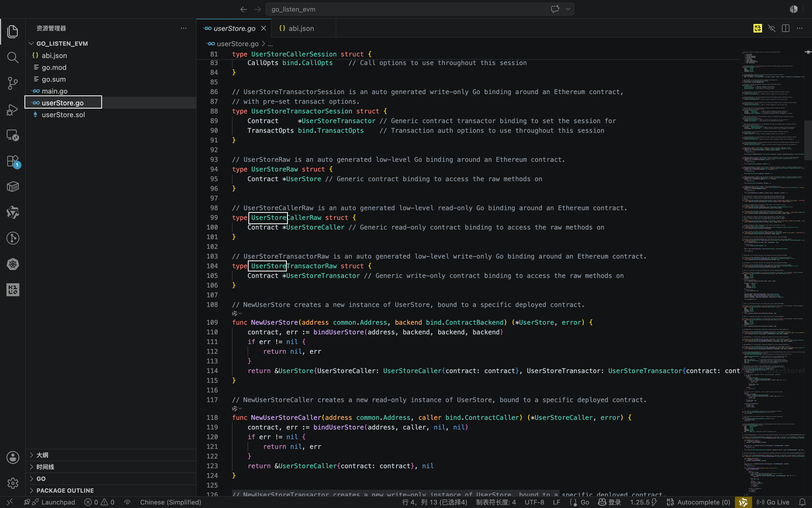The image size is (812, 508).
Task: Click the sticky scroll header line 81
Action: (x=468, y=54)
